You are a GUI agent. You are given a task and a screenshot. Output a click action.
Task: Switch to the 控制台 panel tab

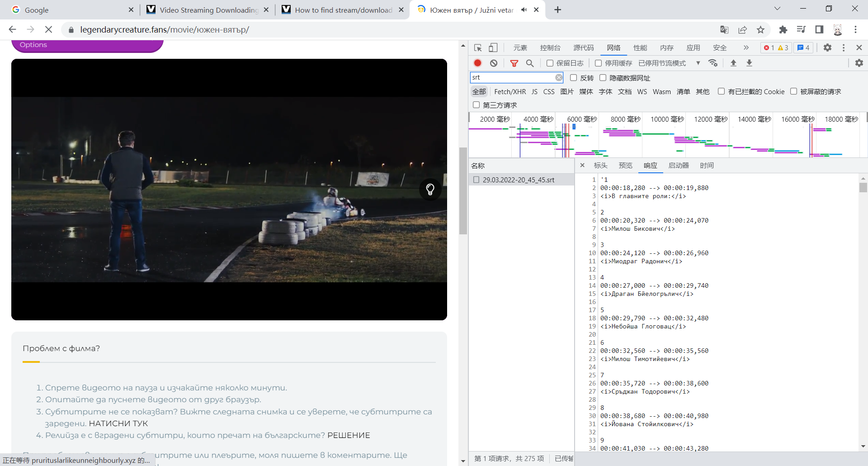click(x=550, y=48)
